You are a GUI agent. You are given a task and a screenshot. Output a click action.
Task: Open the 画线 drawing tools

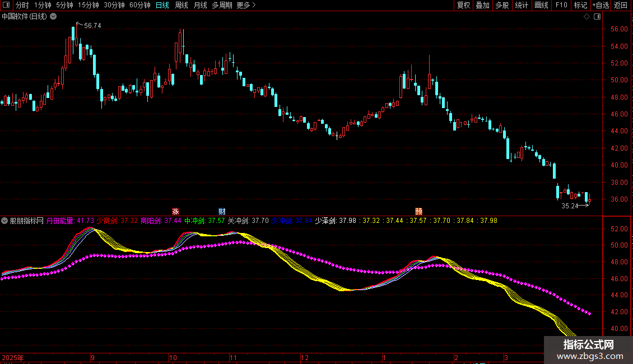[x=541, y=5]
